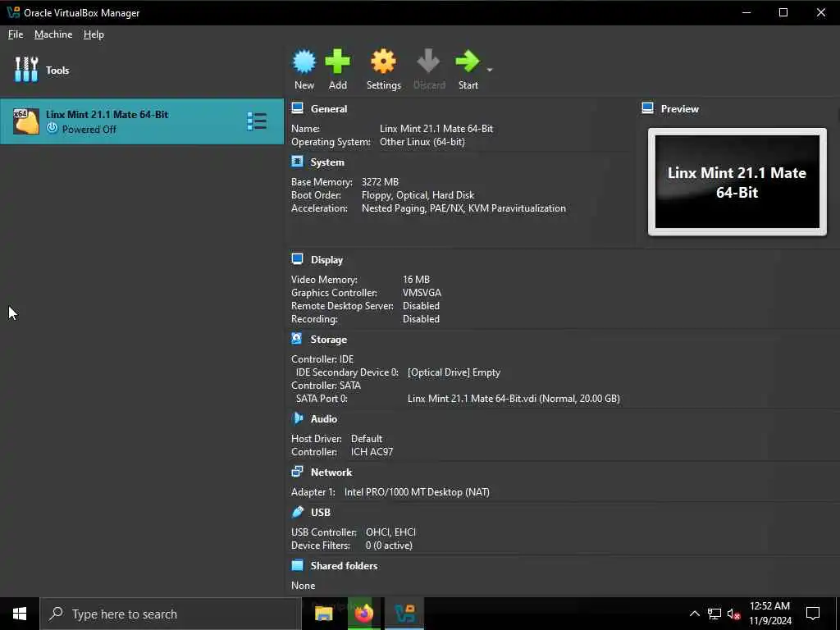Click VirtualBox taskbar icon
The image size is (840, 630).
pos(404,614)
